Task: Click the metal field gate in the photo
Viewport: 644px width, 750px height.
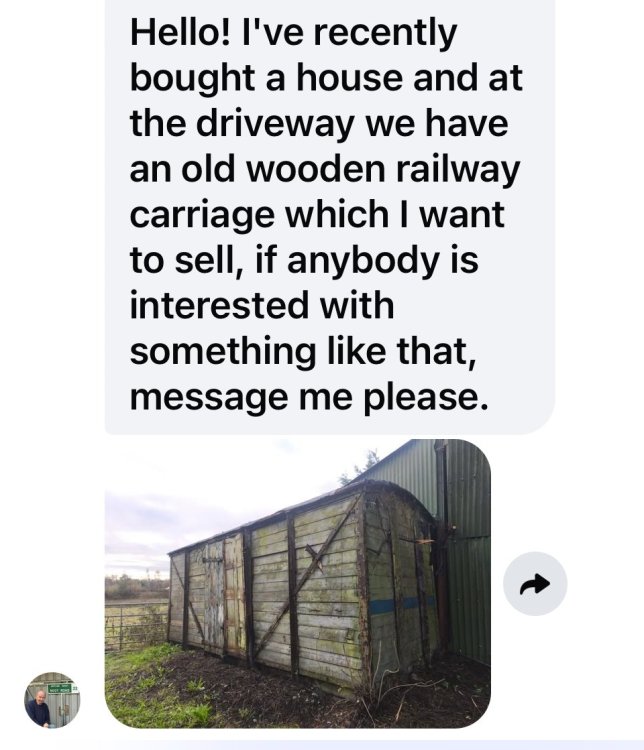Action: tap(136, 625)
